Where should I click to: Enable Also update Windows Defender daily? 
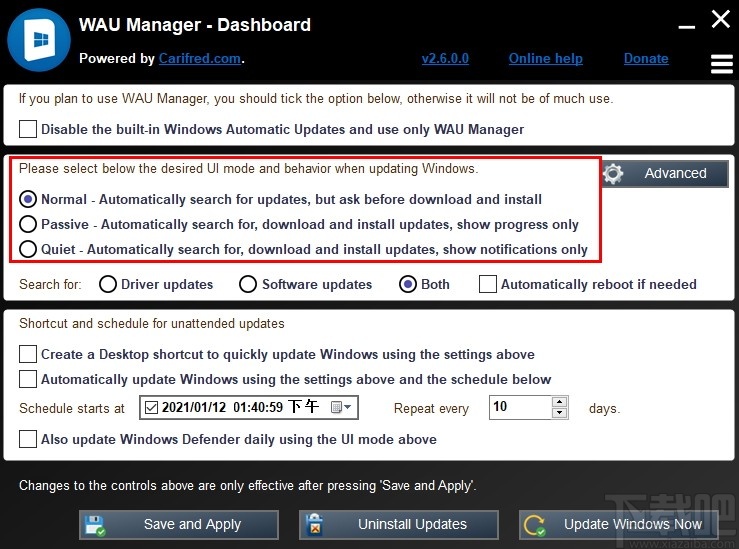point(28,439)
